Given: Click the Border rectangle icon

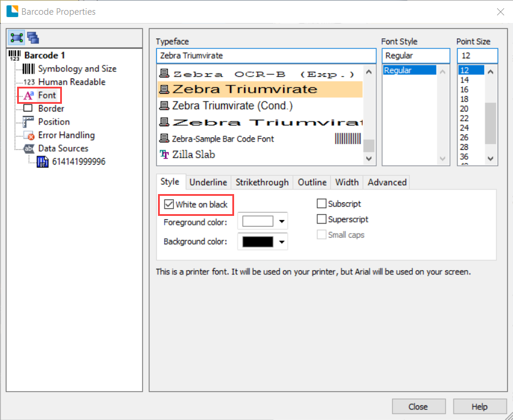Looking at the screenshot, I should (28, 108).
